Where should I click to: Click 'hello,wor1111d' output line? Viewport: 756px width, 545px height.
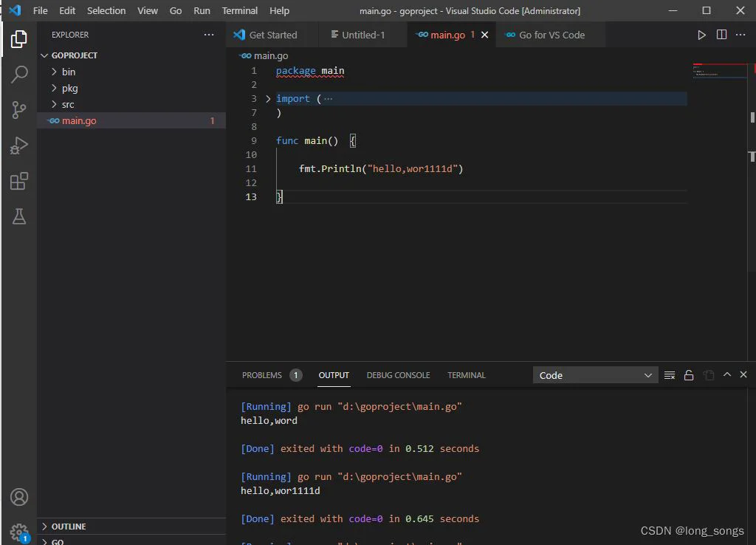[x=280, y=491]
